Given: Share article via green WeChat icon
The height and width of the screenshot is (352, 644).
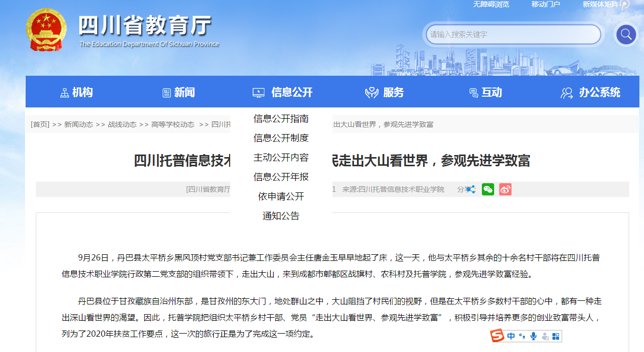Looking at the screenshot, I should 488,189.
